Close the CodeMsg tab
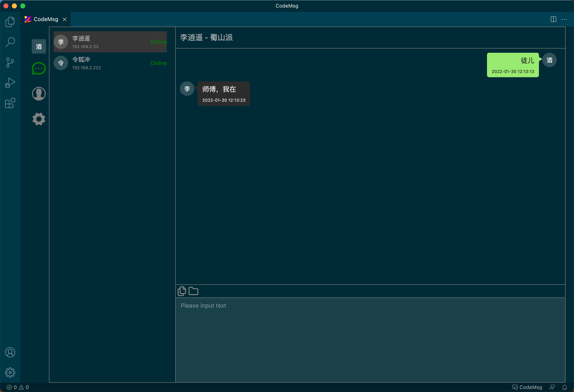 65,19
